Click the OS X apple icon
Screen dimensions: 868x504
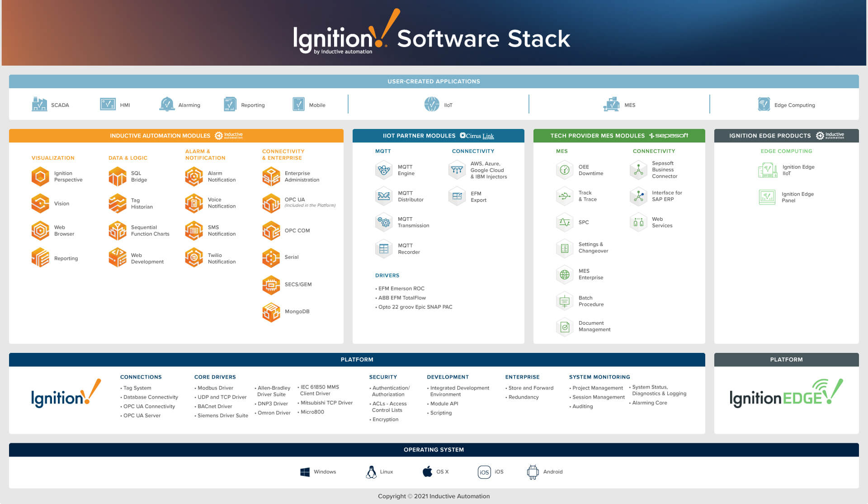(x=427, y=471)
